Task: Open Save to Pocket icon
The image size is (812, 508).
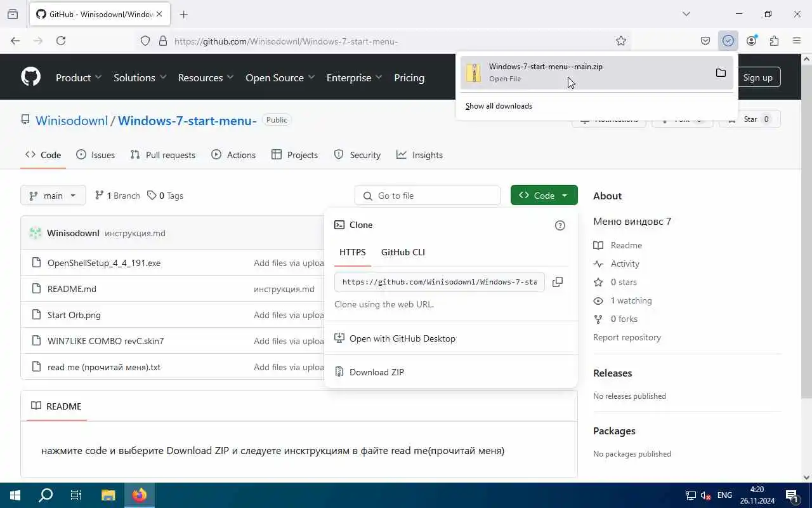Action: pos(705,41)
